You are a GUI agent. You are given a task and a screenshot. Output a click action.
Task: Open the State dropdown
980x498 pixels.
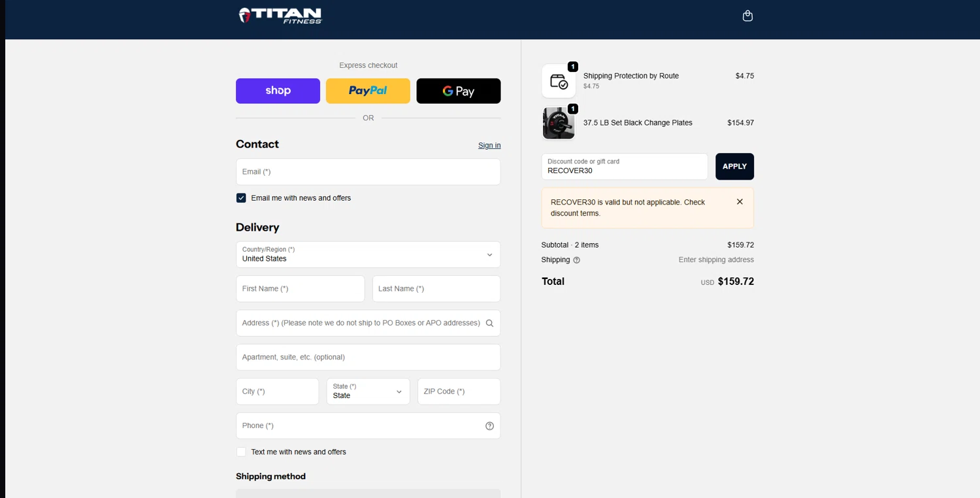[x=368, y=391]
